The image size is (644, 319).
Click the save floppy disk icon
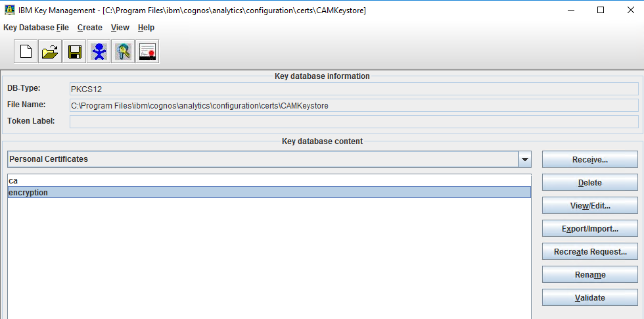pyautogui.click(x=74, y=51)
